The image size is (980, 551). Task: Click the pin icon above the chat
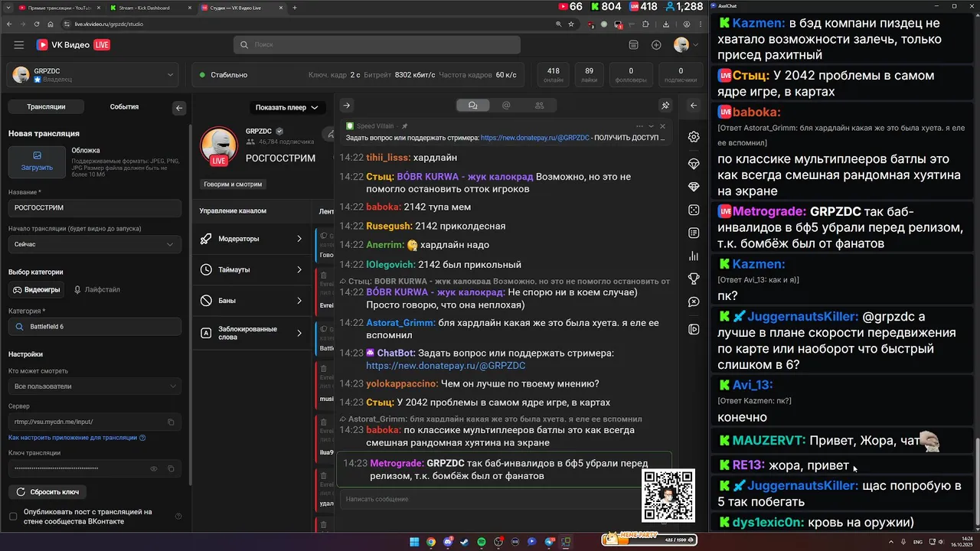coord(665,106)
